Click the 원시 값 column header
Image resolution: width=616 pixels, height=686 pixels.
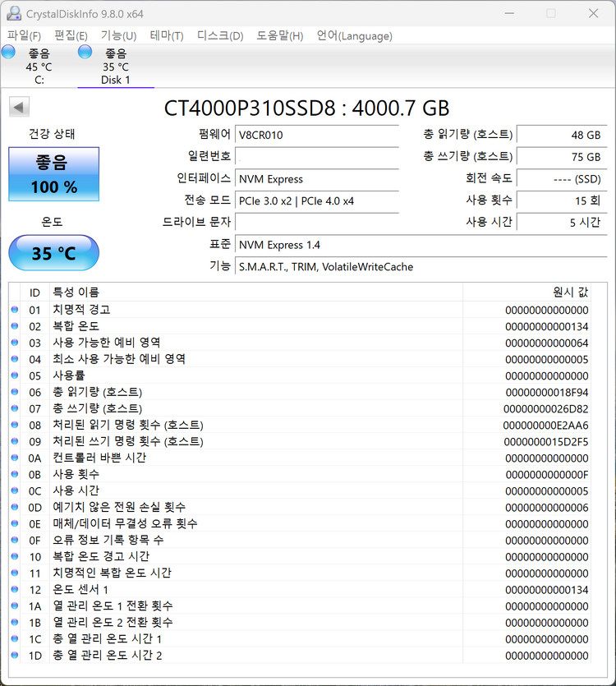point(526,292)
